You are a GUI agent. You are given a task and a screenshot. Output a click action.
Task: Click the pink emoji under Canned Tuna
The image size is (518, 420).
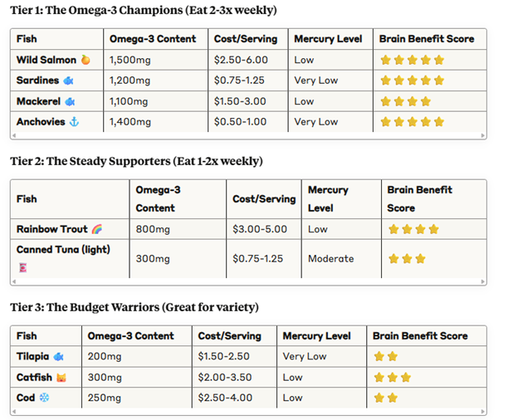[22, 267]
